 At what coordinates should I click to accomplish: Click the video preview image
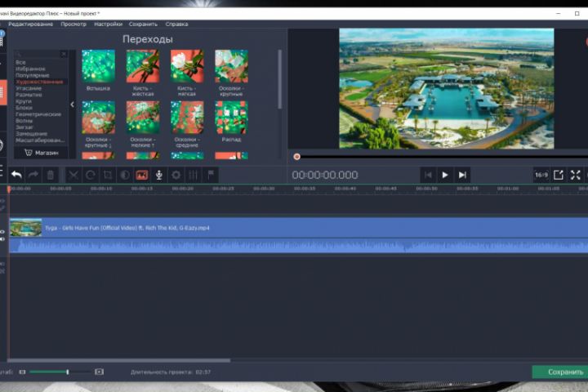pyautogui.click(x=446, y=88)
